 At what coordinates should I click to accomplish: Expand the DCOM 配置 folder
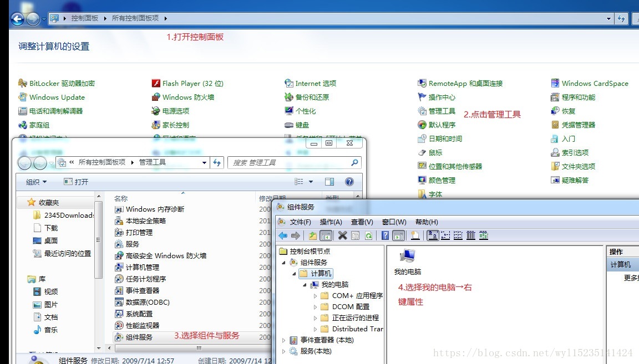tap(315, 307)
